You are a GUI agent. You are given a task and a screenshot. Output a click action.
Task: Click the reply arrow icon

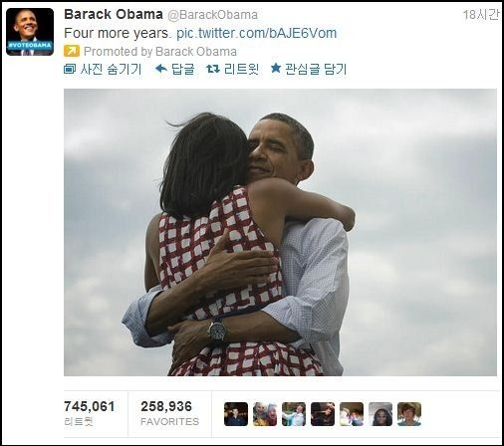(161, 69)
